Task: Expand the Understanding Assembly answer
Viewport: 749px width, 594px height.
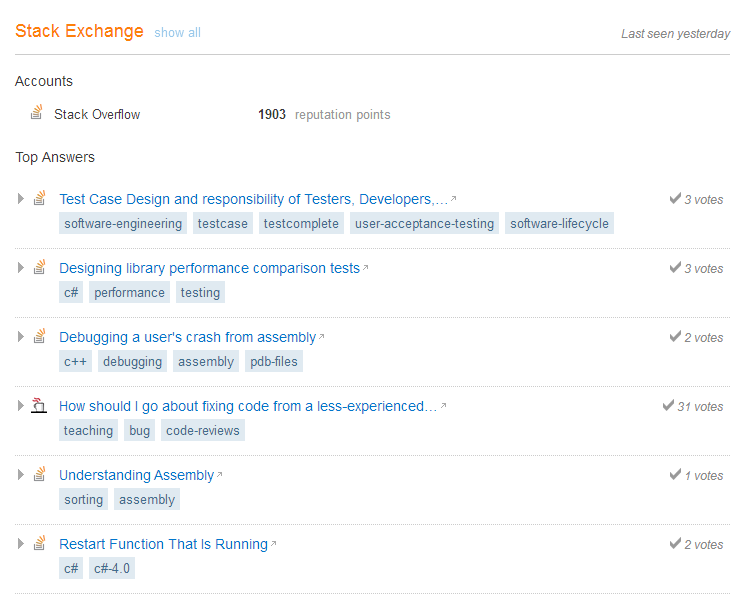Action: (x=21, y=474)
